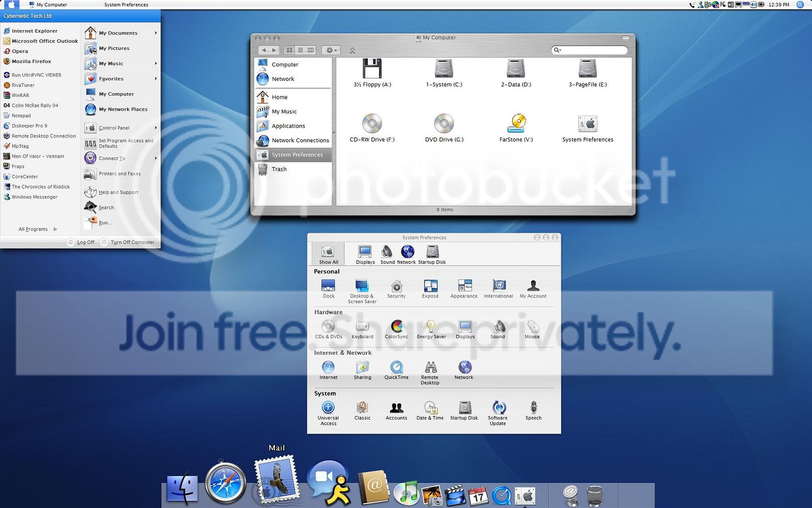Open the International preference pane
The image size is (812, 508).
click(499, 289)
